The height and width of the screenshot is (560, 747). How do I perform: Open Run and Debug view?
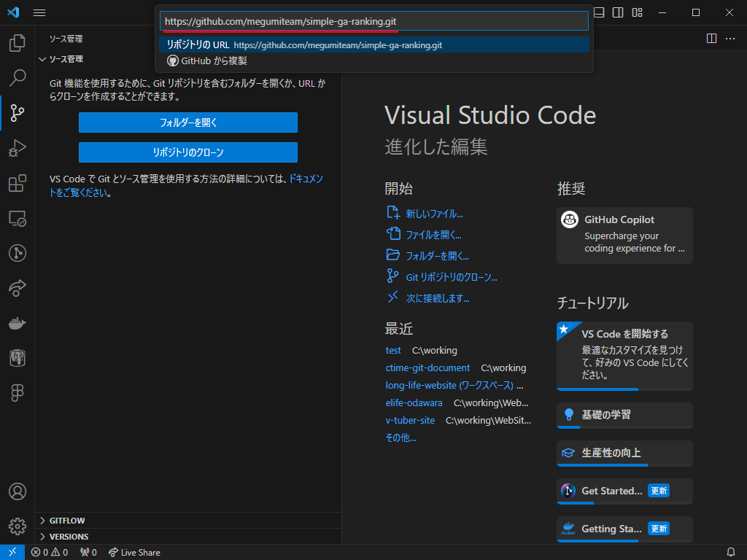click(18, 148)
